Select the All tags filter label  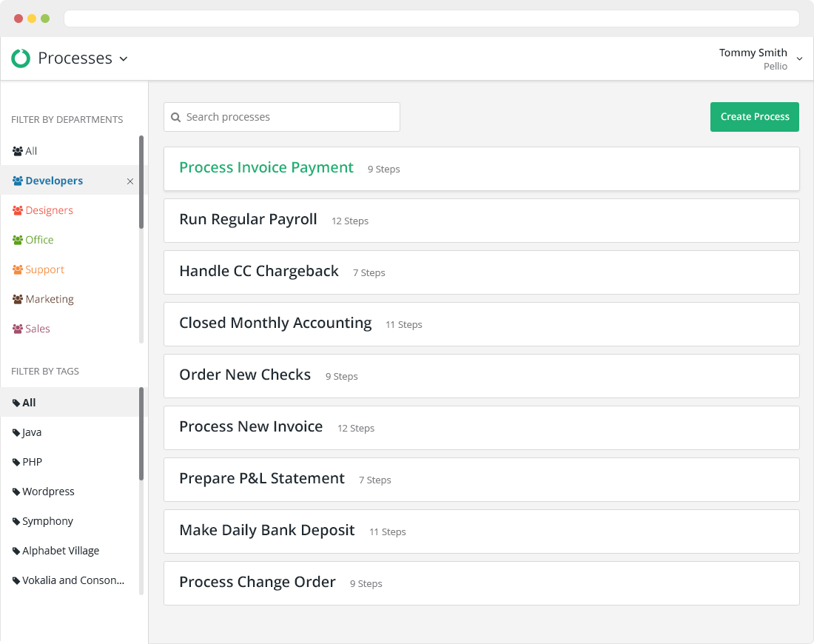pos(29,403)
